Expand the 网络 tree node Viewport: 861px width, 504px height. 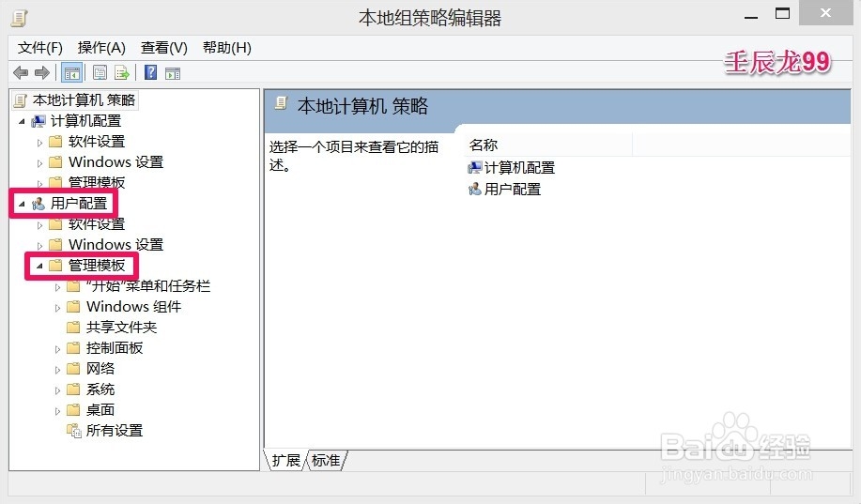click(x=57, y=370)
